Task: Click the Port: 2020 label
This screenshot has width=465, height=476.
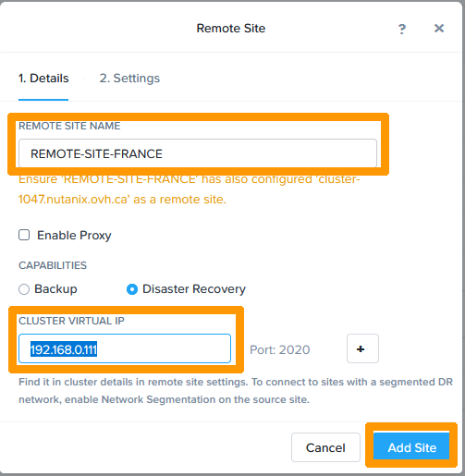Action: pyautogui.click(x=279, y=349)
